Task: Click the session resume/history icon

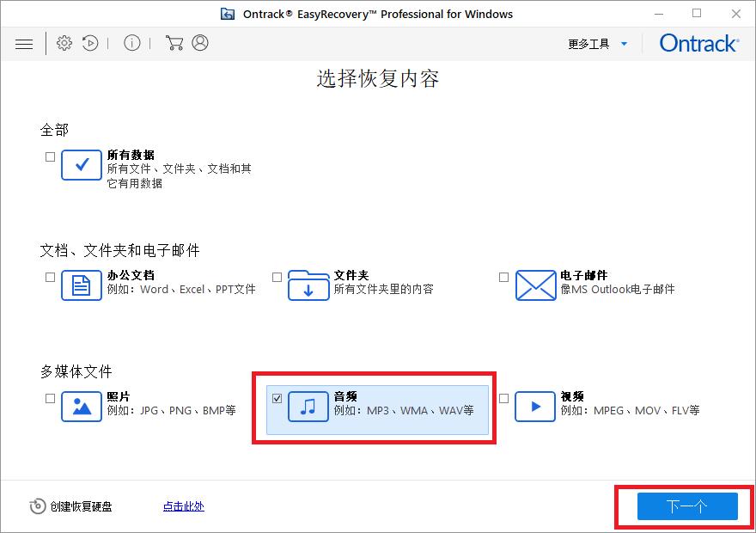Action: point(89,43)
